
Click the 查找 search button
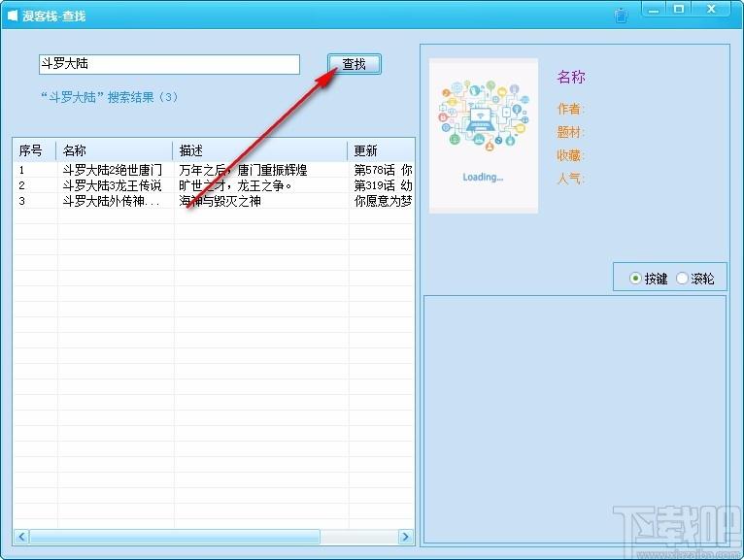[354, 64]
